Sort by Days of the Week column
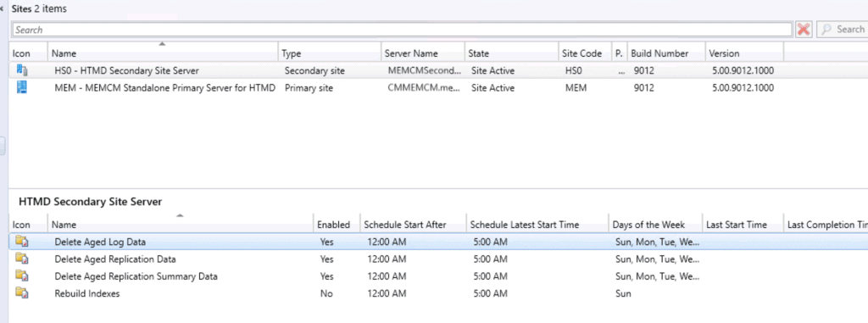The height and width of the screenshot is (323, 868). 655,225
